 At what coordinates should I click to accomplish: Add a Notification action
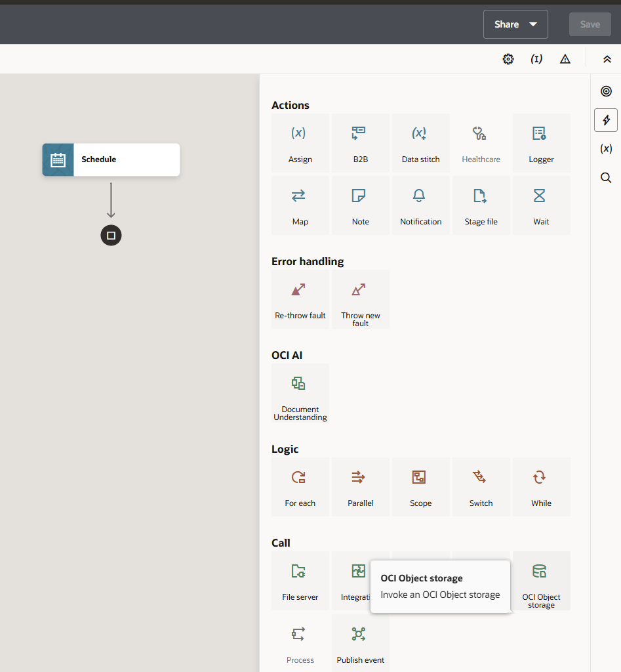tap(420, 205)
